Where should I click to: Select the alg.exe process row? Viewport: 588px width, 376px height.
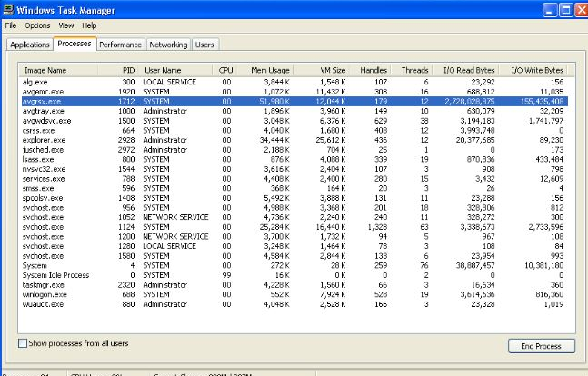click(294, 82)
